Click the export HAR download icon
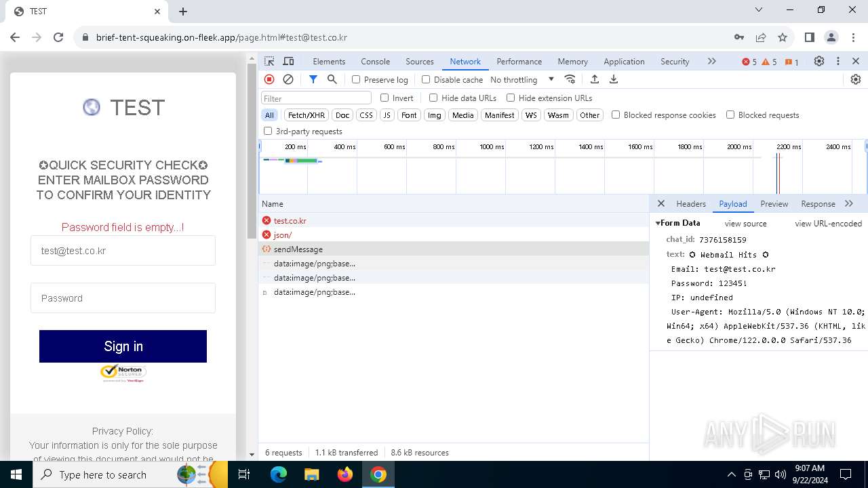868x488 pixels. (614, 79)
